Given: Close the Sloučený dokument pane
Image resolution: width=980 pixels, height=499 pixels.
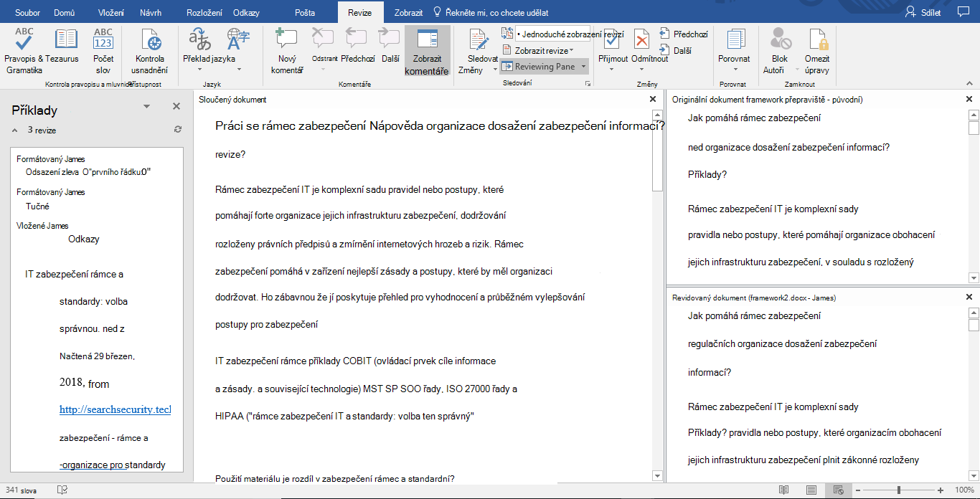Looking at the screenshot, I should [652, 100].
